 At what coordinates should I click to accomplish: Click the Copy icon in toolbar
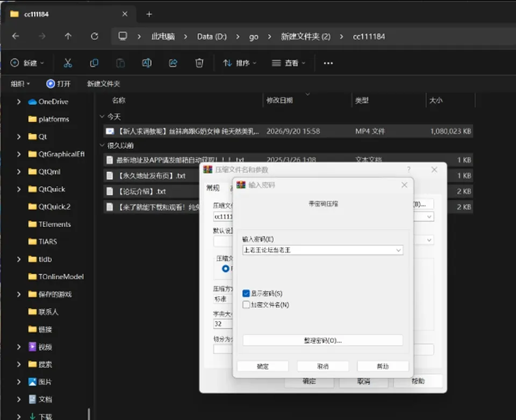pyautogui.click(x=94, y=63)
